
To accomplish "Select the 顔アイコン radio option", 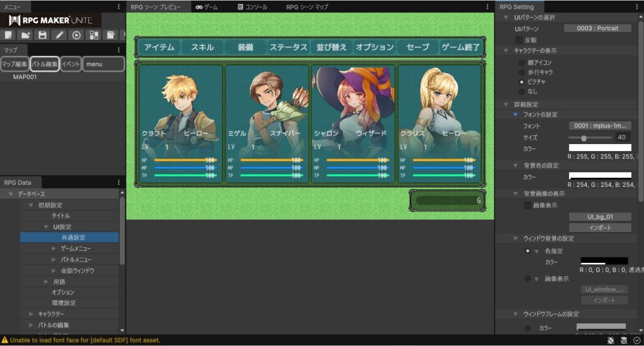I will [521, 62].
